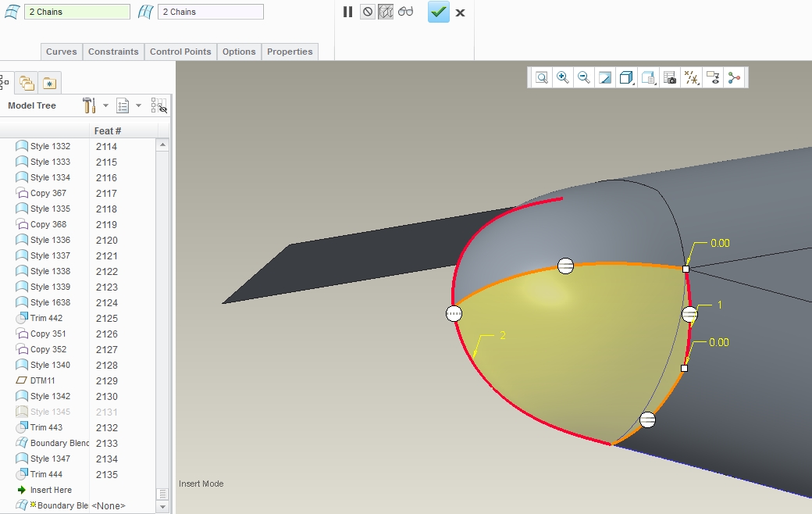Click the Model Tree show list icon

click(x=123, y=105)
